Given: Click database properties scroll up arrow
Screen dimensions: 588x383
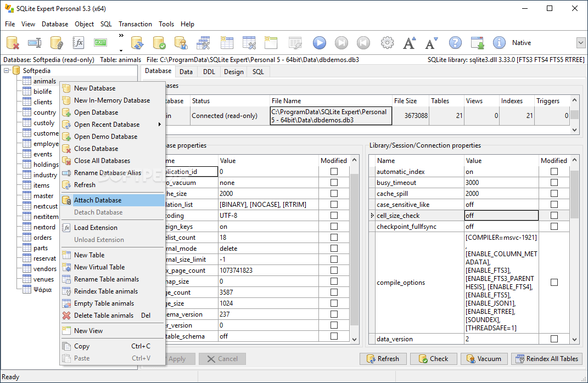Looking at the screenshot, I should click(354, 160).
